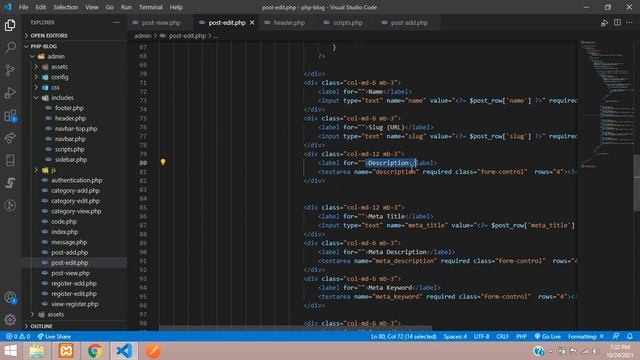The height and width of the screenshot is (360, 640).
Task: Switch to the post-add.php tab
Action: 409,23
